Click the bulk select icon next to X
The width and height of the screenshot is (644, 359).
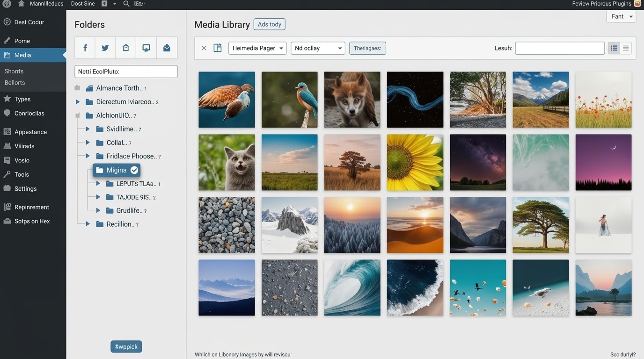coord(218,48)
